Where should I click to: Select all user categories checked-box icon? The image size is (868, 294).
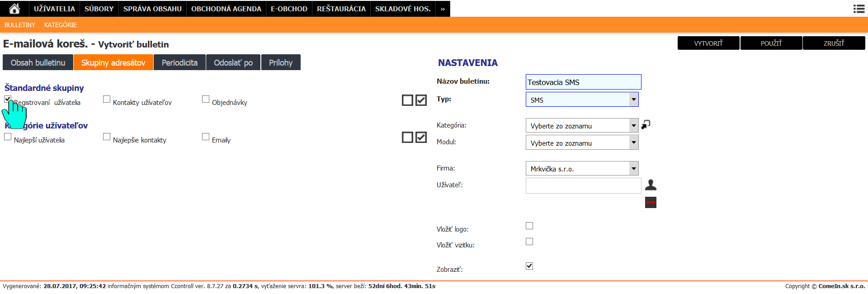click(x=421, y=137)
